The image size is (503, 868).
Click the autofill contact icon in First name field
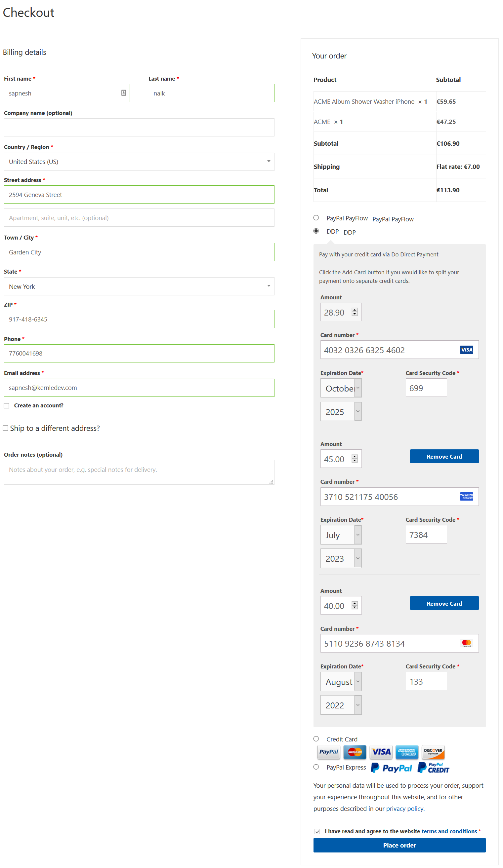[x=123, y=93]
